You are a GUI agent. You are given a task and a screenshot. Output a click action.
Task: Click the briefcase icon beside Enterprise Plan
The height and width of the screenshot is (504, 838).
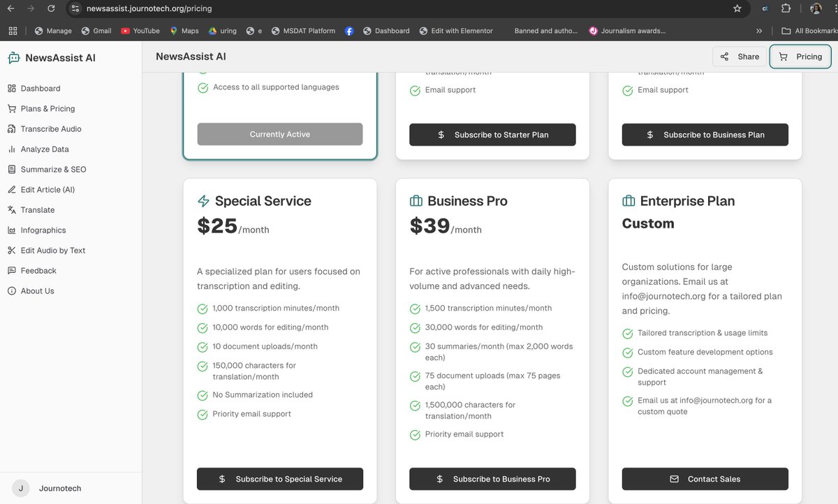[628, 201]
